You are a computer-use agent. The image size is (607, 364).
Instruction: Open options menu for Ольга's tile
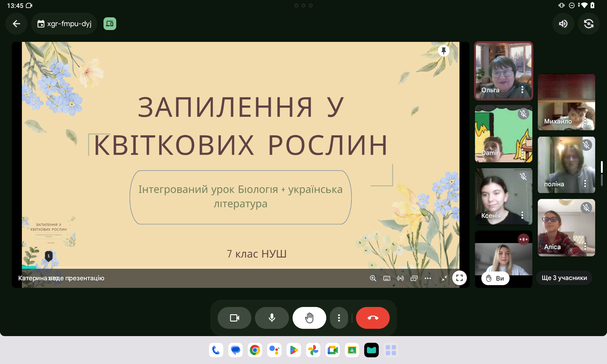[522, 89]
